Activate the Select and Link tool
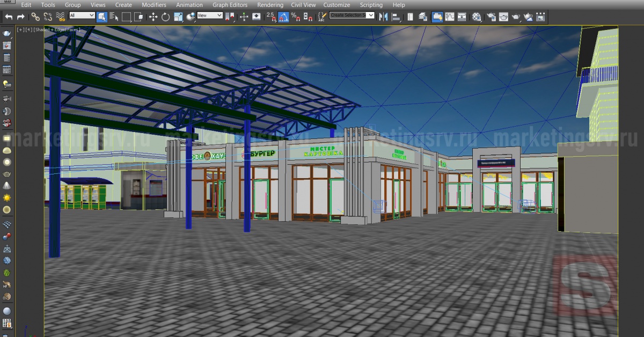This screenshot has width=644, height=337. point(35,17)
